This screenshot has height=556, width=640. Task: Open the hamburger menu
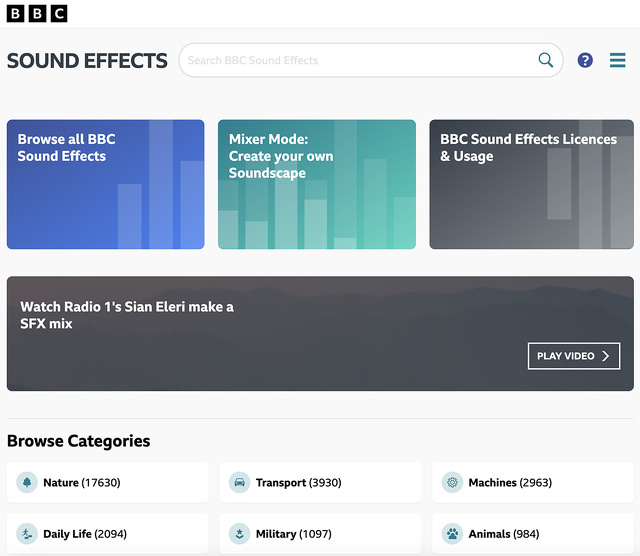[x=618, y=60]
